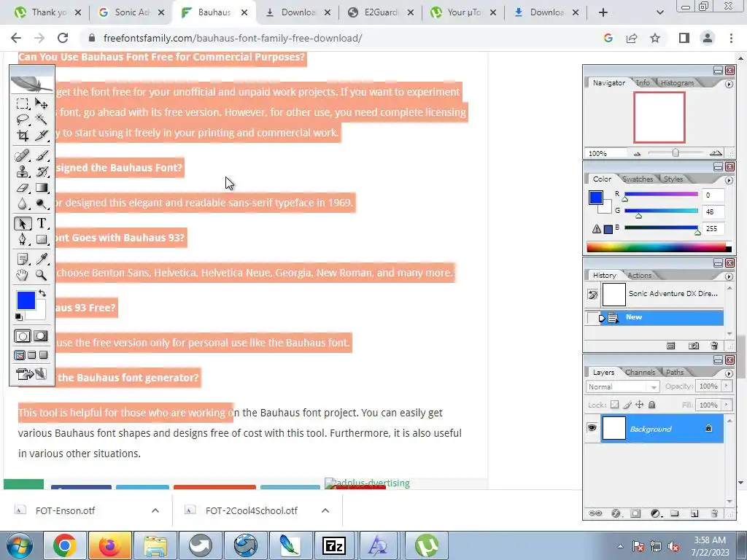Select the Magic Wand tool
Viewport: 747px width, 560px height.
click(42, 119)
